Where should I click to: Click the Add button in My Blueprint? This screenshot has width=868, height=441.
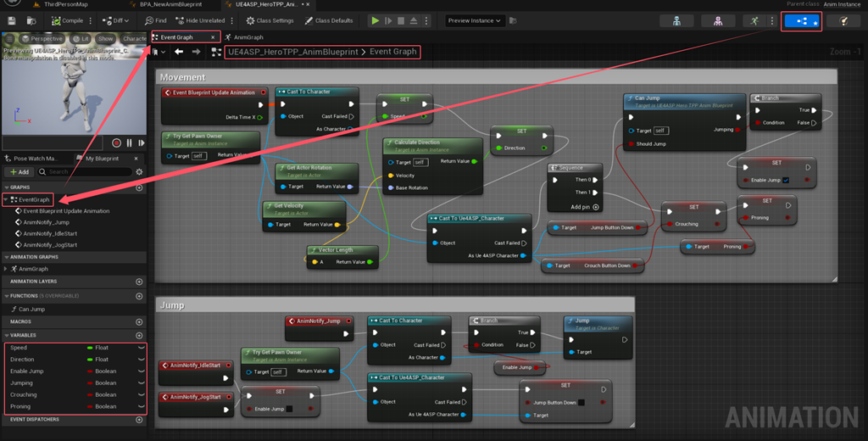tap(19, 172)
